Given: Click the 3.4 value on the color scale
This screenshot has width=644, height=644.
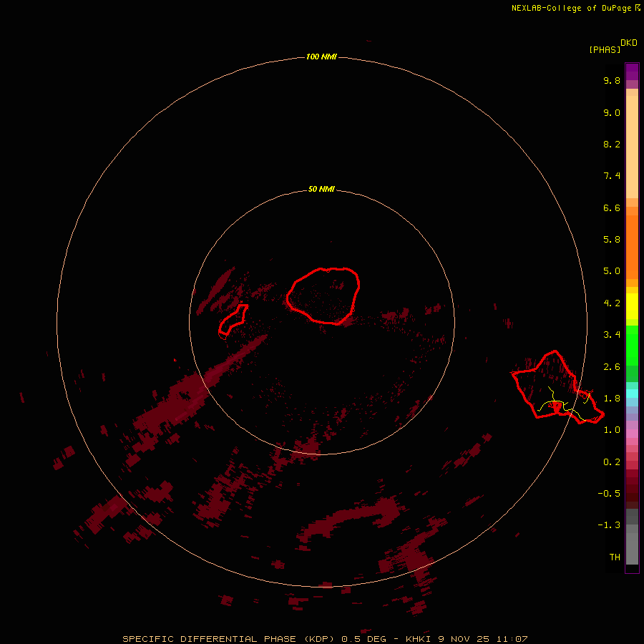Looking at the screenshot, I should click(612, 334).
